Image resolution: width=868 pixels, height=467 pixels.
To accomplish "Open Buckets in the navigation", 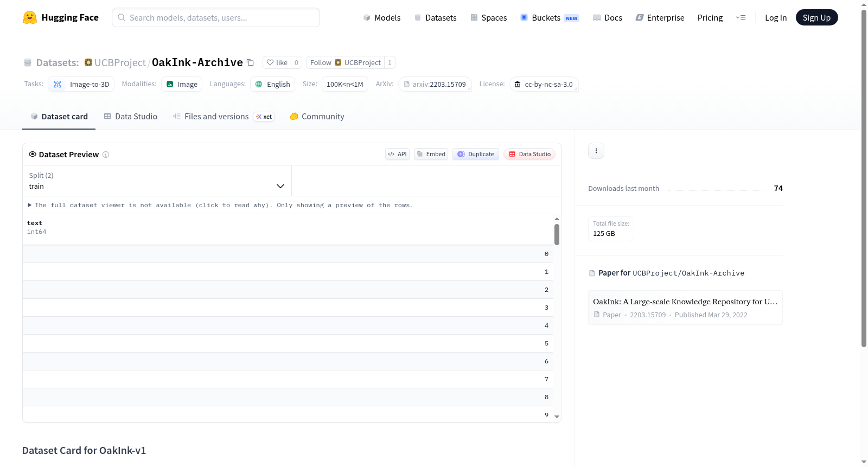I will [x=550, y=17].
